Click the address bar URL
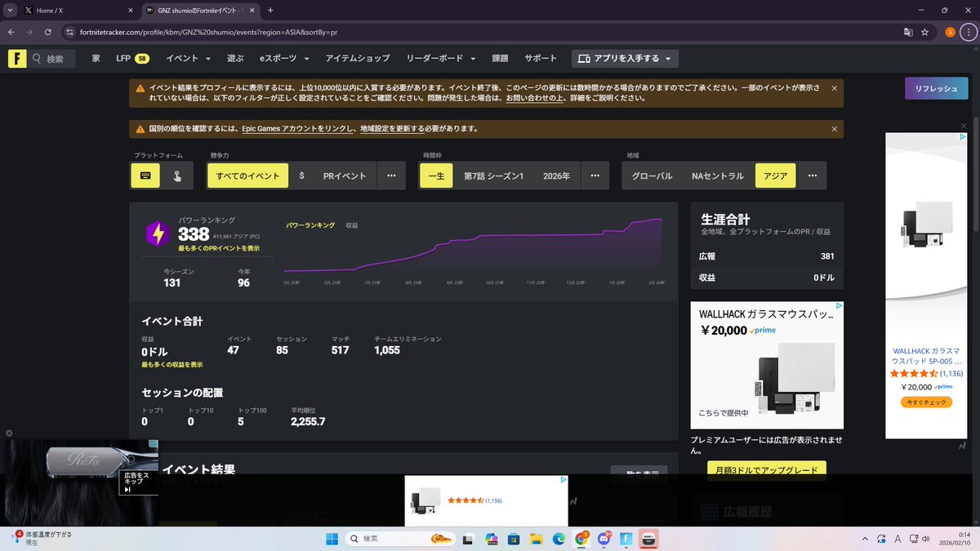The width and height of the screenshot is (980, 551). 208,32
